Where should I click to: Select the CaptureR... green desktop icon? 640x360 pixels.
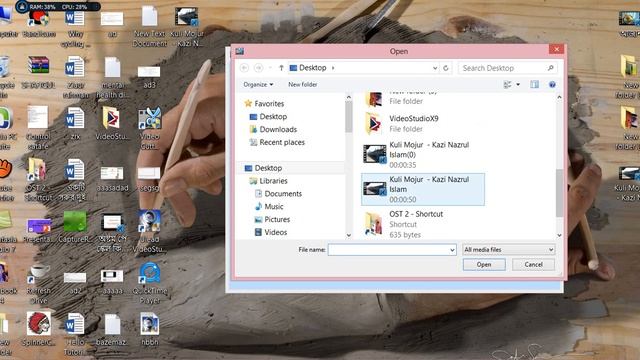[x=75, y=227]
